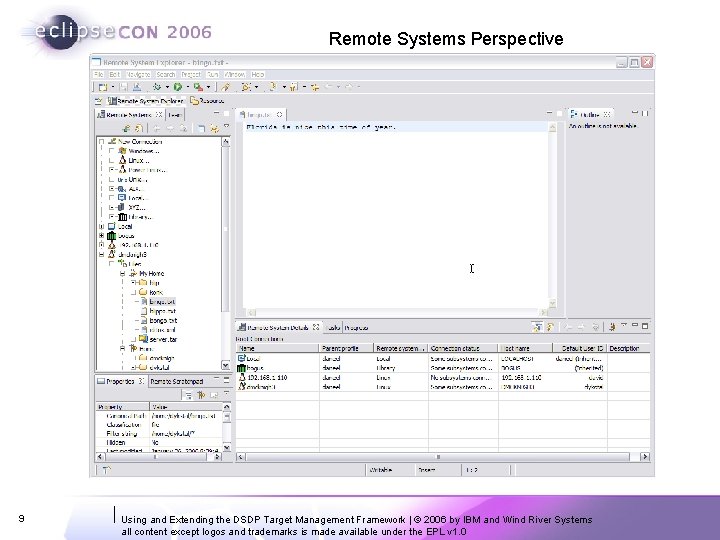This screenshot has width=720, height=540.
Task: Click the Value column header in Properties
Action: point(186,407)
